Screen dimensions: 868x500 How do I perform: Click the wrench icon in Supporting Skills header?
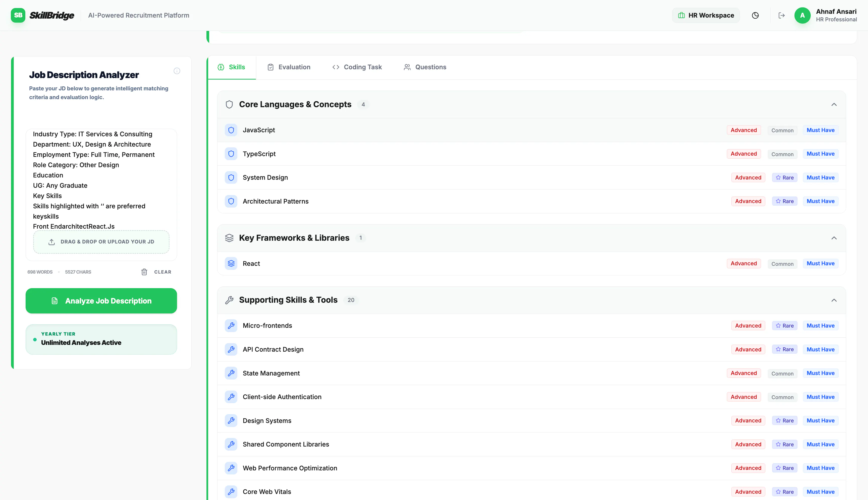pos(229,300)
